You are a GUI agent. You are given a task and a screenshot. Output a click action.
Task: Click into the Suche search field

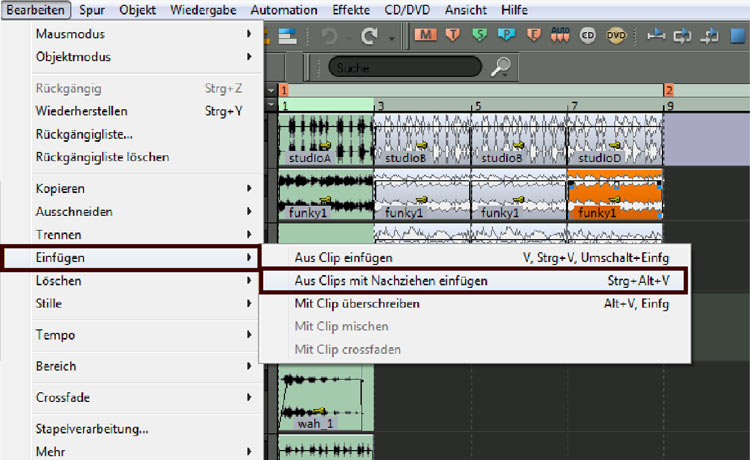pos(405,67)
